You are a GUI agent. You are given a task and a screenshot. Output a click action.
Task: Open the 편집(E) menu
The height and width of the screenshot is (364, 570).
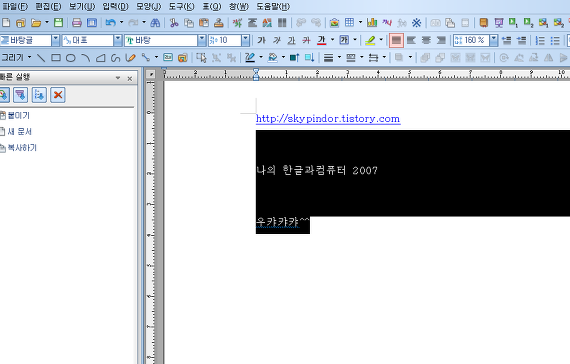48,7
